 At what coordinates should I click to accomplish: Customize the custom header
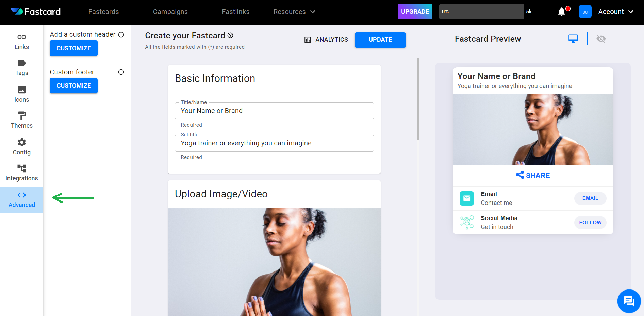(73, 48)
